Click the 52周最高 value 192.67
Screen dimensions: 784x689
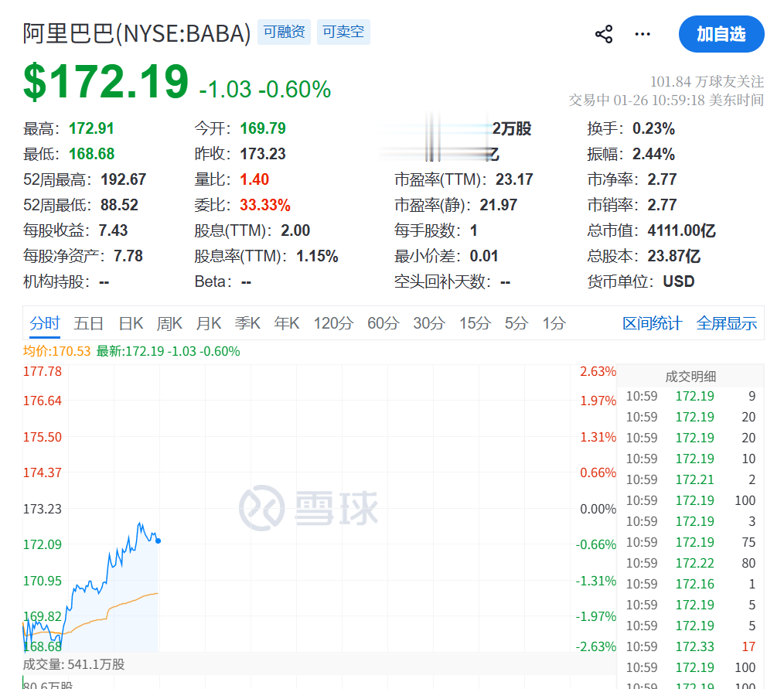tap(124, 179)
